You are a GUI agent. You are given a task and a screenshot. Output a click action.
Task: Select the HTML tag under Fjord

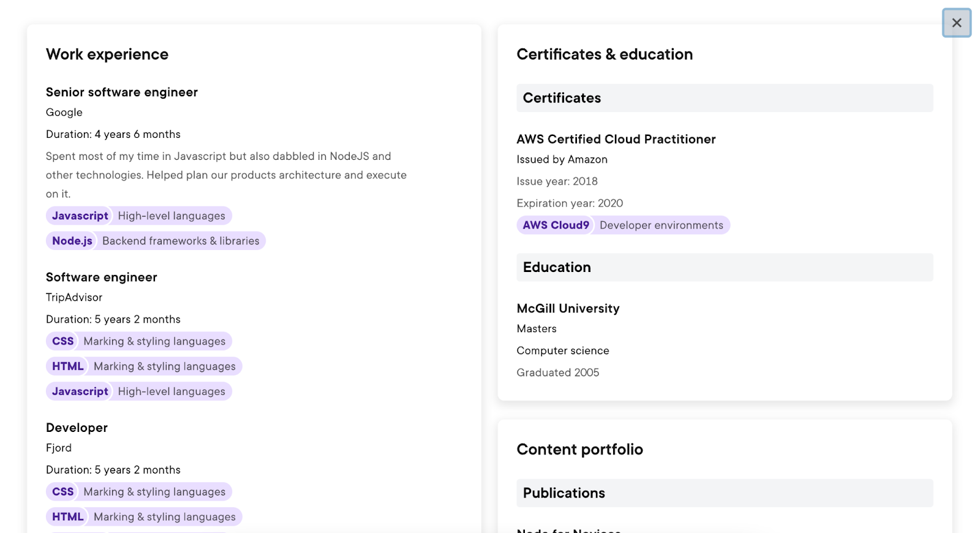coord(144,517)
